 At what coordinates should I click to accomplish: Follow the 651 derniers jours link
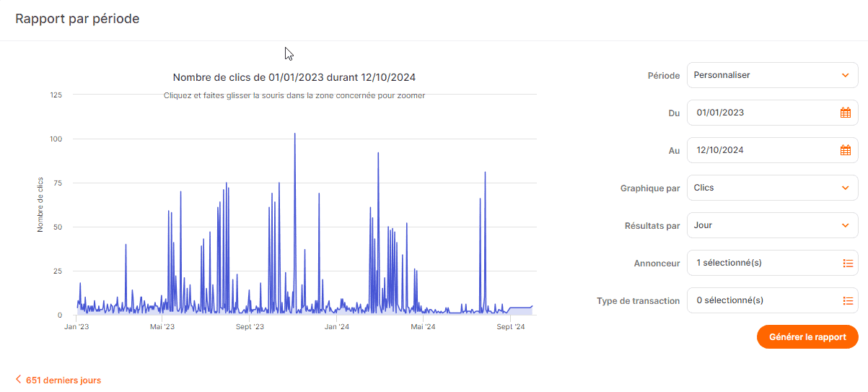[x=63, y=380]
